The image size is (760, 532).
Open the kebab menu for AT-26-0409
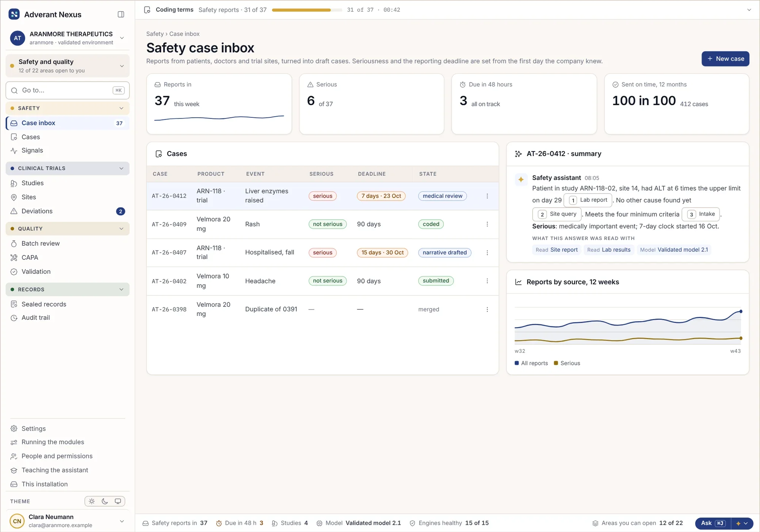pyautogui.click(x=487, y=224)
